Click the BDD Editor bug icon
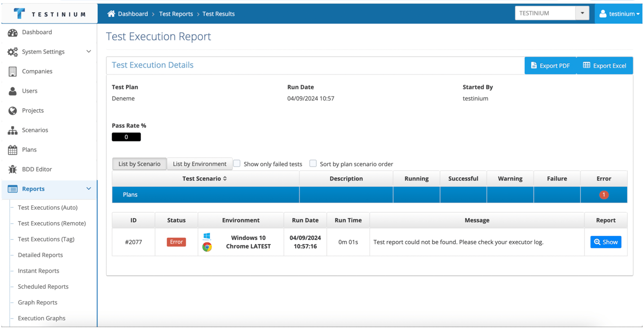This screenshot has width=644, height=328. [13, 169]
